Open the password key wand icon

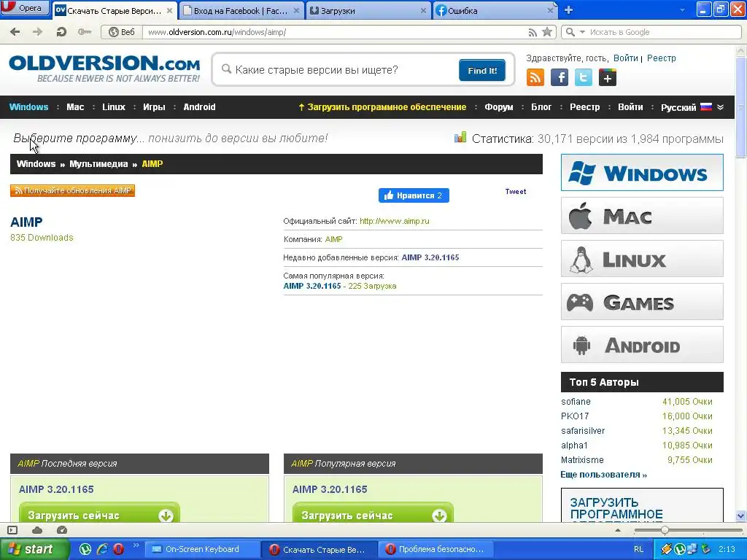click(85, 32)
